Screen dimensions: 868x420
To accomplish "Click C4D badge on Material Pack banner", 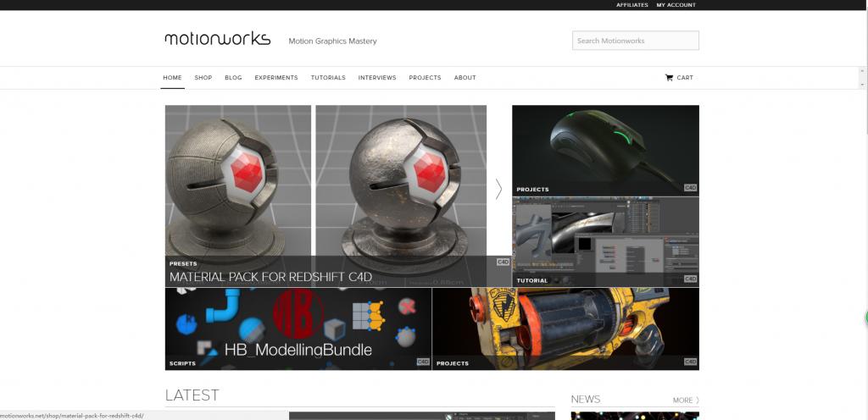I will [503, 262].
